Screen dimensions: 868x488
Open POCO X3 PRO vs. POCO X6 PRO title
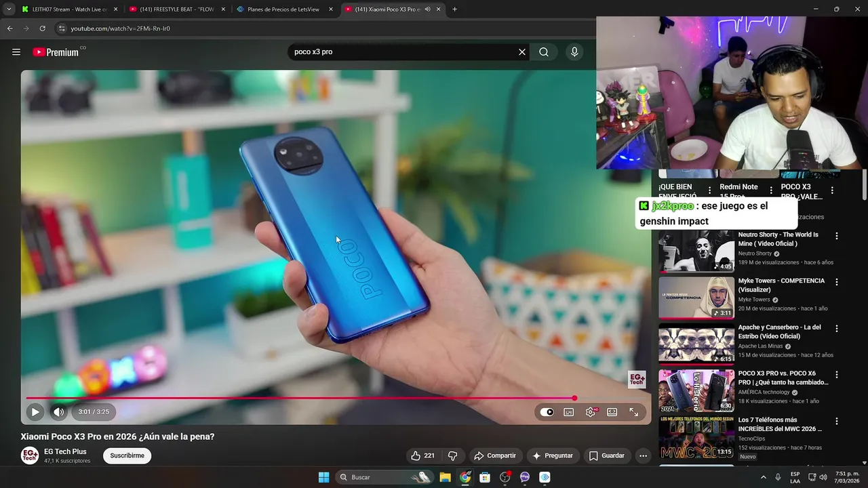tap(783, 378)
